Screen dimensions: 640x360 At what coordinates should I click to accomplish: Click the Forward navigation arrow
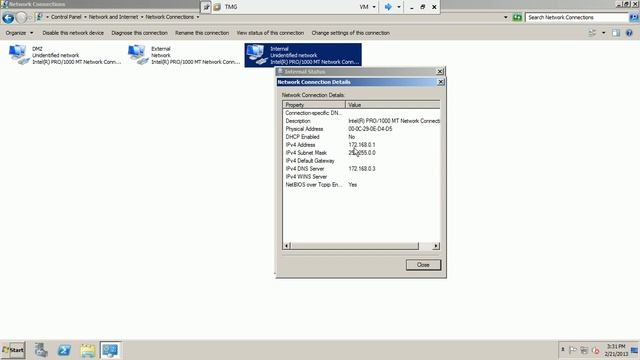pyautogui.click(x=22, y=18)
